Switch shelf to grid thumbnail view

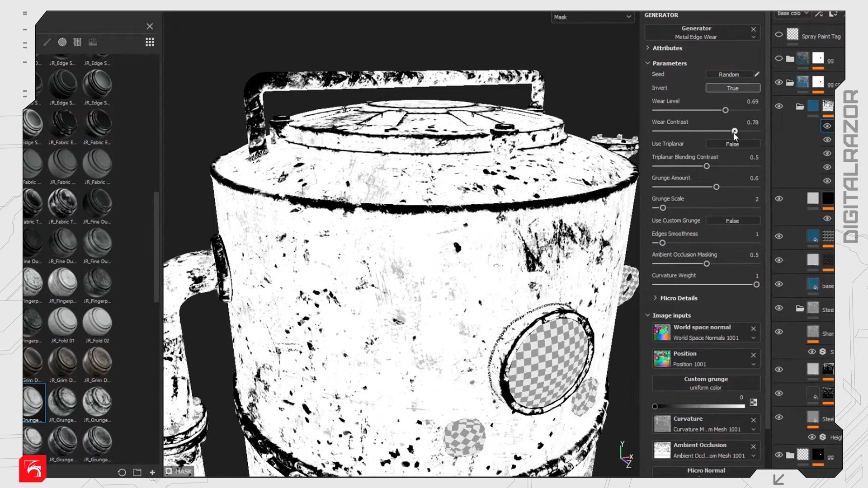pos(150,42)
